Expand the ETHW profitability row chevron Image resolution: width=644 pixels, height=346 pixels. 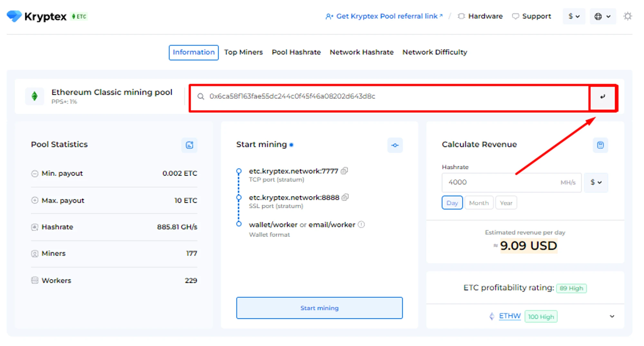(x=612, y=316)
